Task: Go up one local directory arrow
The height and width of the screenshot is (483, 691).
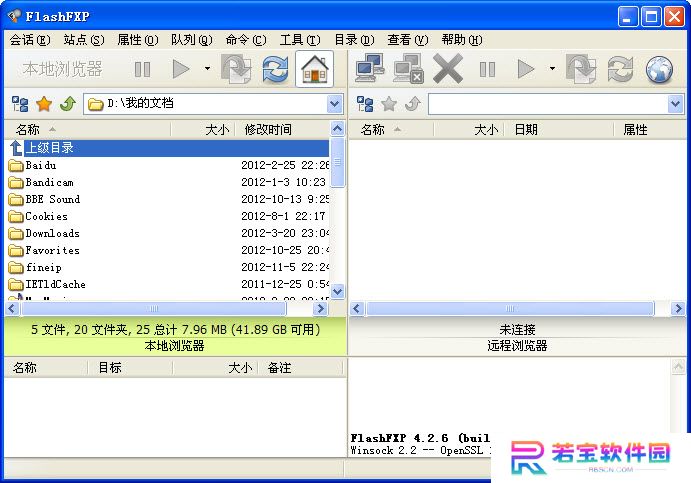Action: [x=68, y=104]
